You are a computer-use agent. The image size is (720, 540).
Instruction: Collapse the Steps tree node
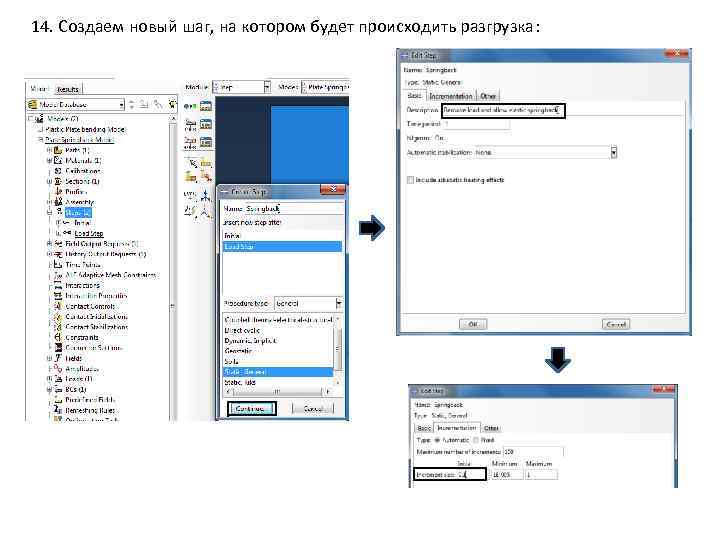49,213
